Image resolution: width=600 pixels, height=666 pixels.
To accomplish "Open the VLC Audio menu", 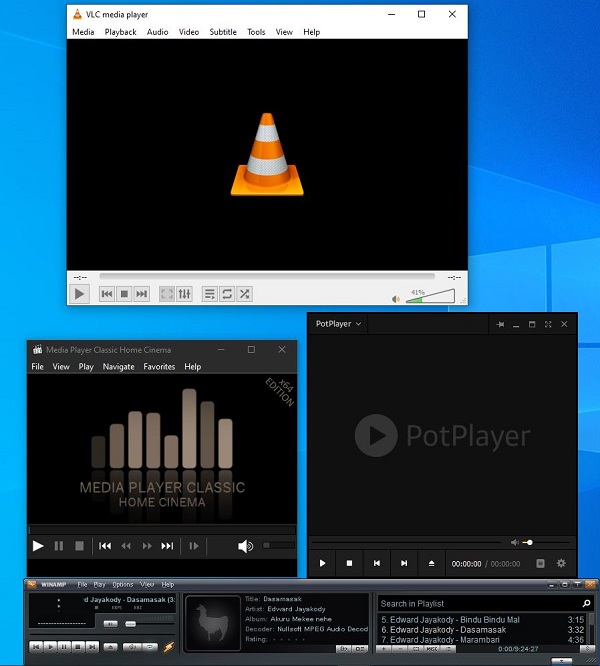I will click(158, 32).
